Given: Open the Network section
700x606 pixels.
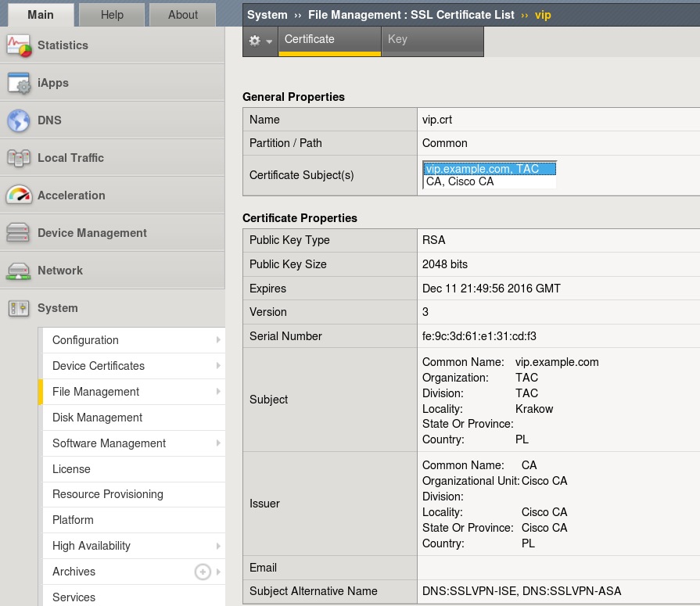Looking at the screenshot, I should pos(113,271).
